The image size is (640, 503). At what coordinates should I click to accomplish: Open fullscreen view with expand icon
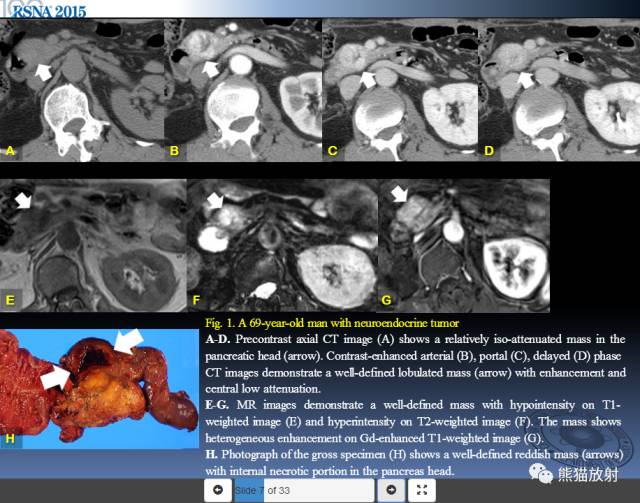click(x=422, y=490)
